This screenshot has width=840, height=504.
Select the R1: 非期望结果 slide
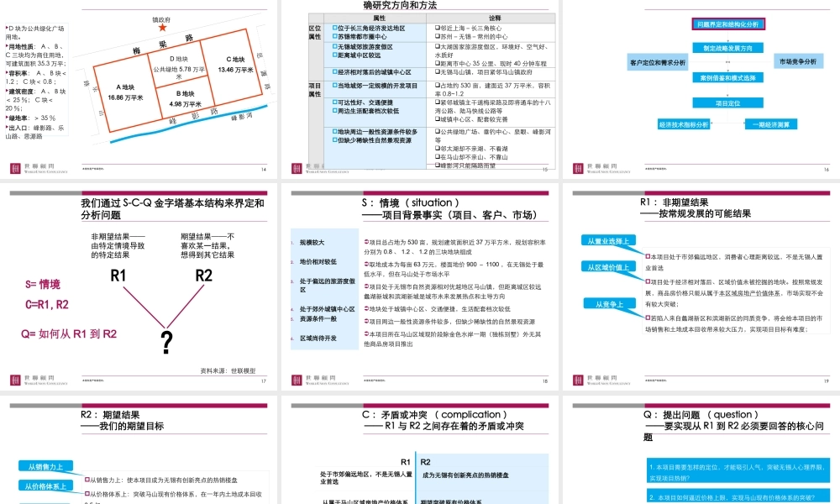click(701, 287)
